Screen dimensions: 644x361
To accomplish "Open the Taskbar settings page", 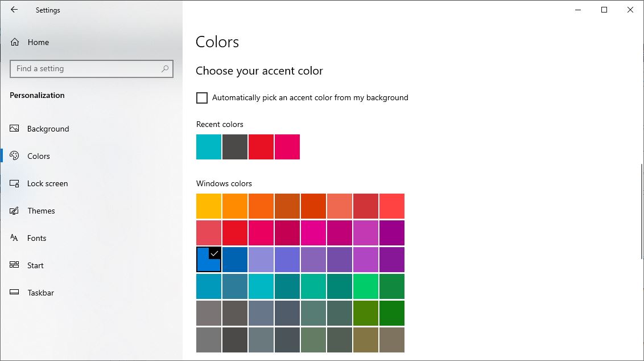I will (x=40, y=293).
